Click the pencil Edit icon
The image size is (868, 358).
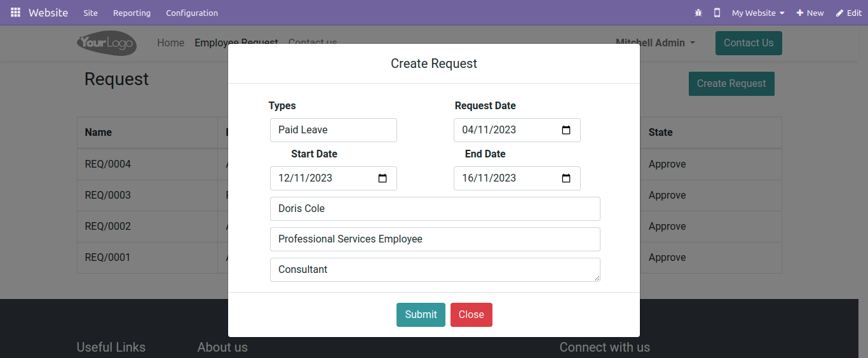coord(839,13)
